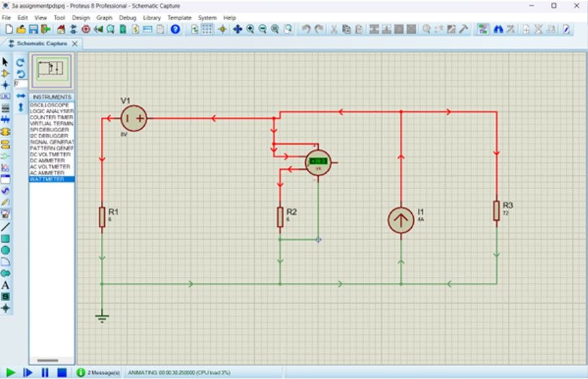Click the Undo arrow icon
The height and width of the screenshot is (379, 588).
[x=306, y=29]
